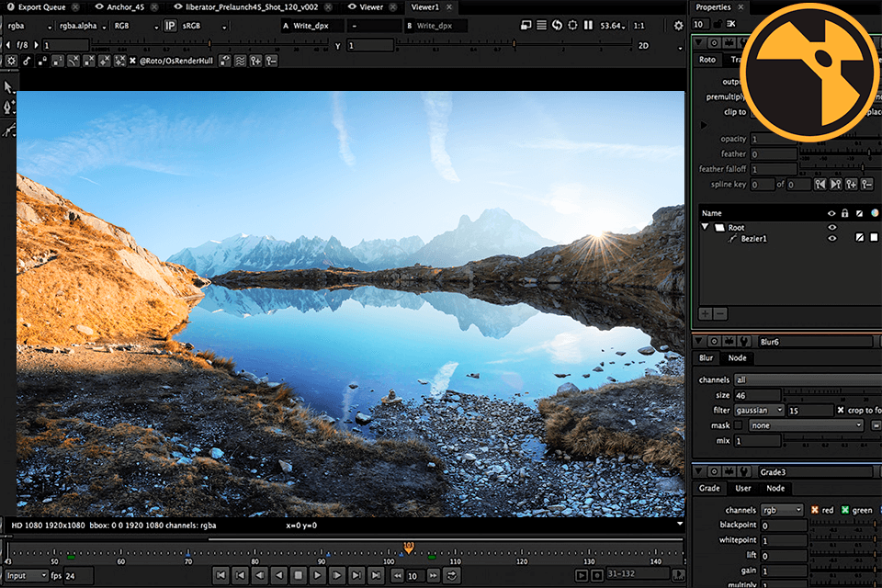Collapse the Root layer tree
The height and width of the screenshot is (588, 882).
705,227
